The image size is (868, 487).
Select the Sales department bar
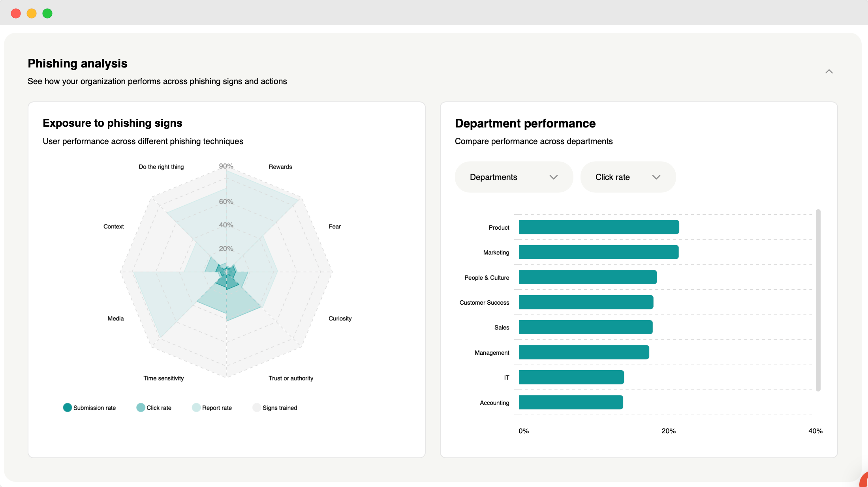click(585, 327)
